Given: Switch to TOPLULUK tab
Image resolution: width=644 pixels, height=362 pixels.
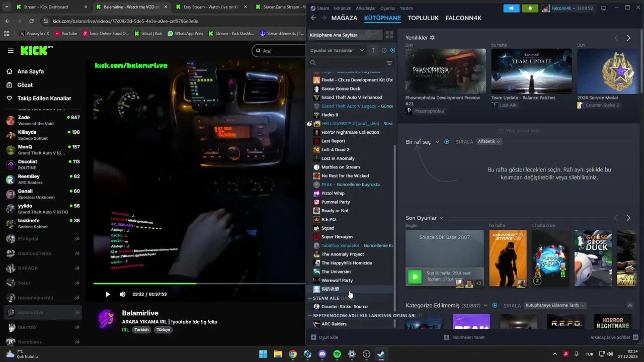Looking at the screenshot, I should (x=423, y=18).
